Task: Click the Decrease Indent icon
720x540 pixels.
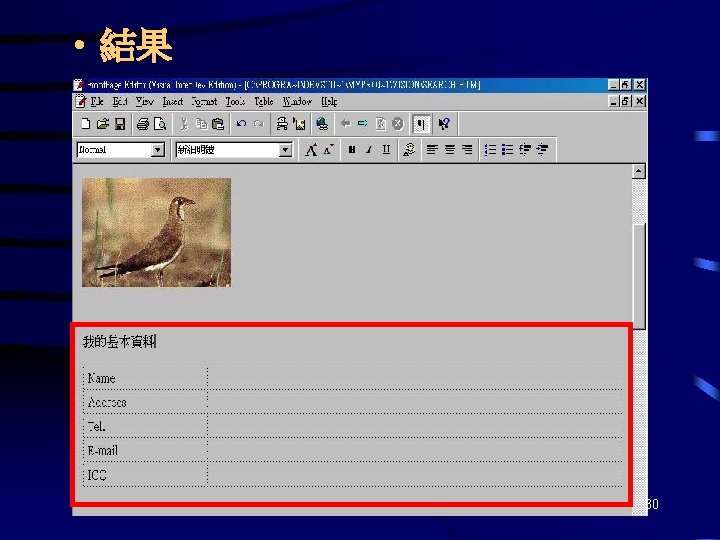Action: tap(525, 150)
